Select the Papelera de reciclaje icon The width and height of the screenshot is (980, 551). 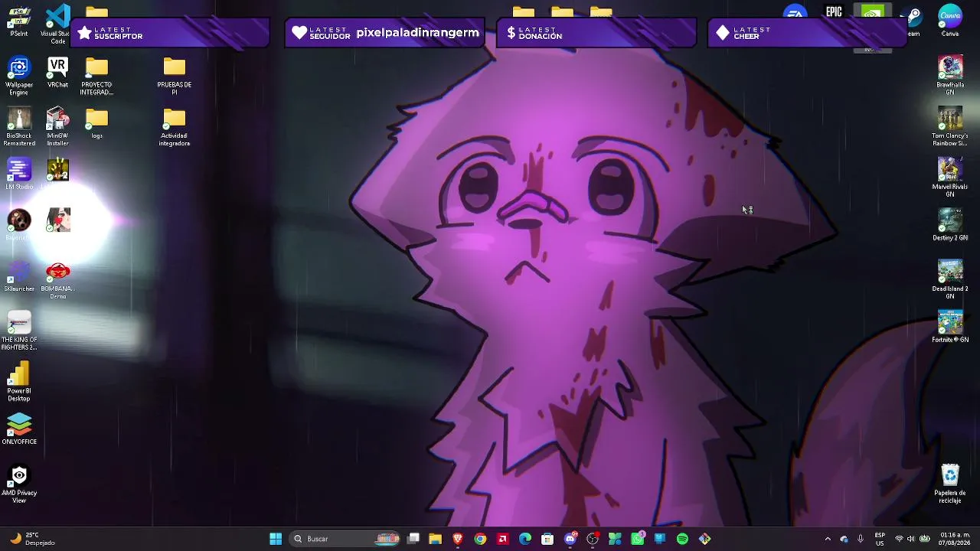pos(950,484)
